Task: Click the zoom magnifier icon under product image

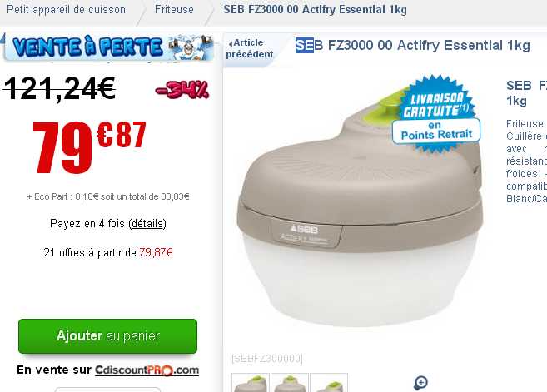Action: click(420, 383)
